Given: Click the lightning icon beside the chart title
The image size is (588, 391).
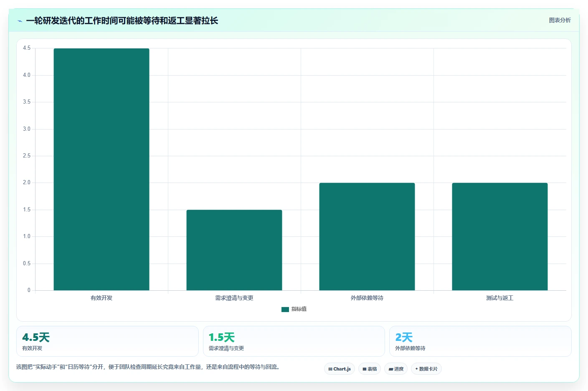Looking at the screenshot, I should [20, 21].
